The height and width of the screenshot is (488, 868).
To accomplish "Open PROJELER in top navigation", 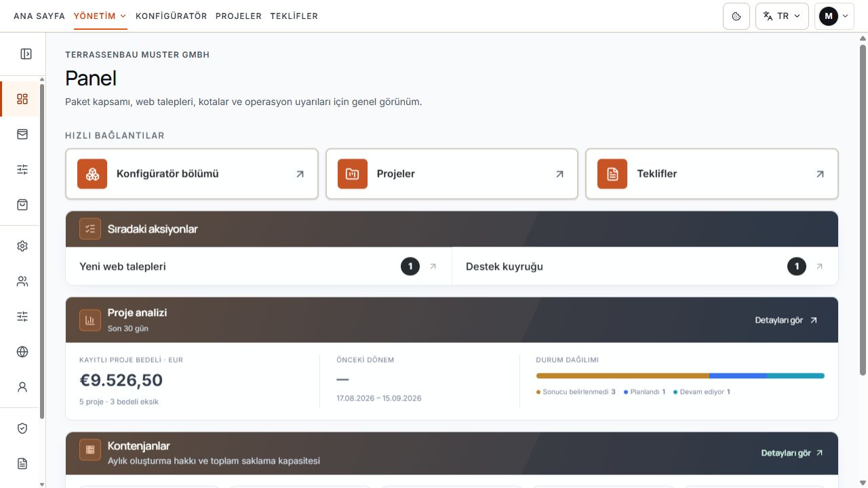I will 239,16.
